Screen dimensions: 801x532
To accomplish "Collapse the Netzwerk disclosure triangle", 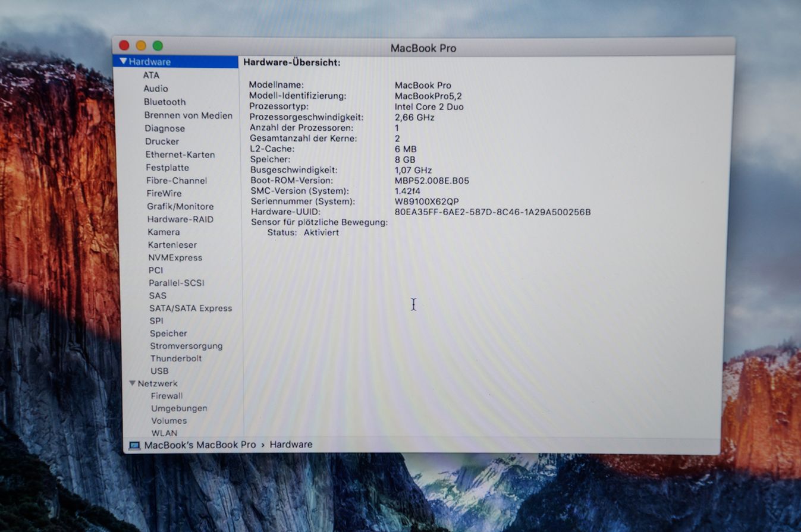I will pos(132,383).
